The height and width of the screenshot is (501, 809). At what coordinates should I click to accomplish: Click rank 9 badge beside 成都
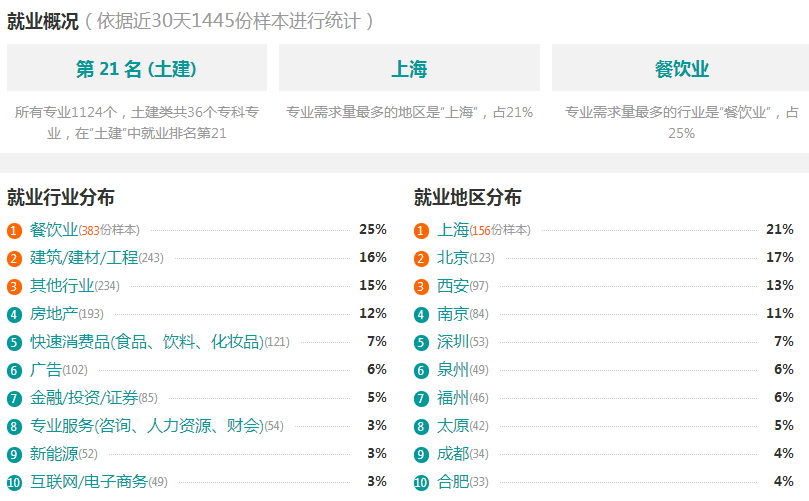pyautogui.click(x=422, y=454)
